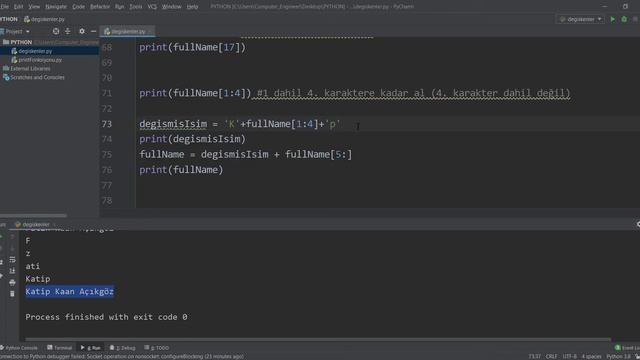Viewport: 640px width, 360px height.
Task: Run the degiskenler configuration with the green play icon
Action: [x=612, y=19]
